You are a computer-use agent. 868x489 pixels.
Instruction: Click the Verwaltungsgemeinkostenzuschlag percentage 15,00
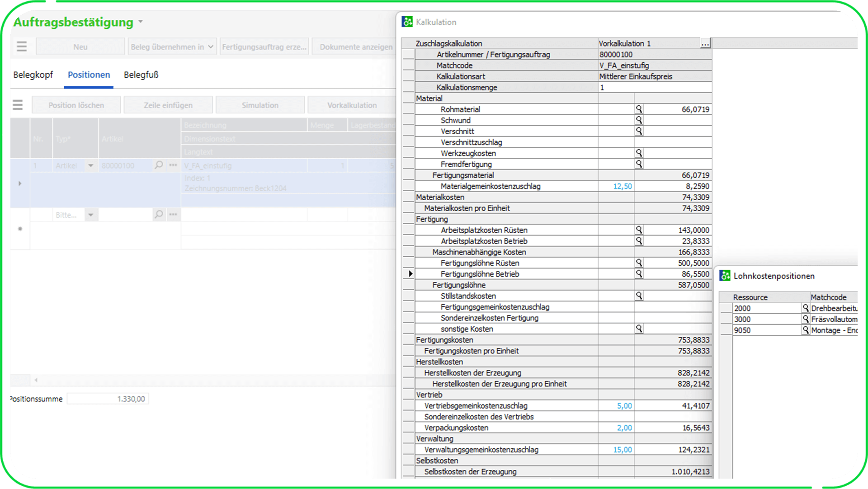[623, 450]
